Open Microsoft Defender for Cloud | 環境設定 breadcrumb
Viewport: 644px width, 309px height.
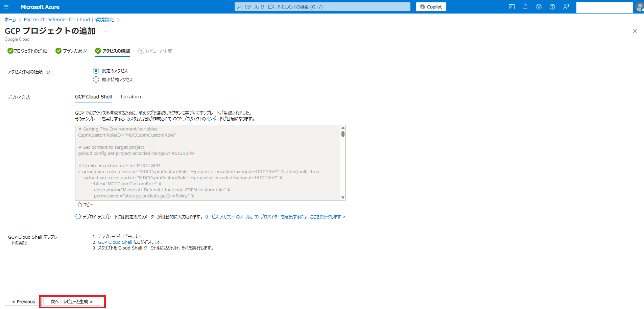(69, 20)
